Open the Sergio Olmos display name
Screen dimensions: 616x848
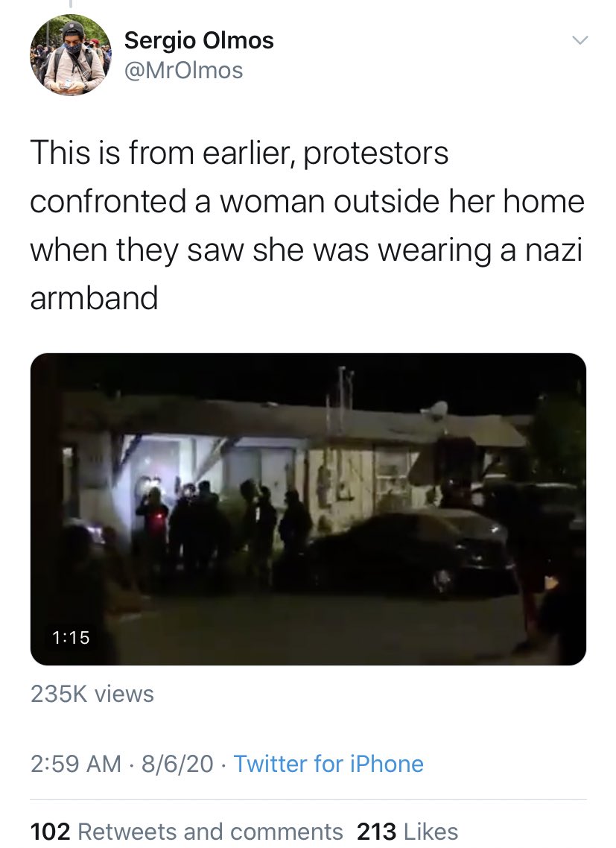199,40
